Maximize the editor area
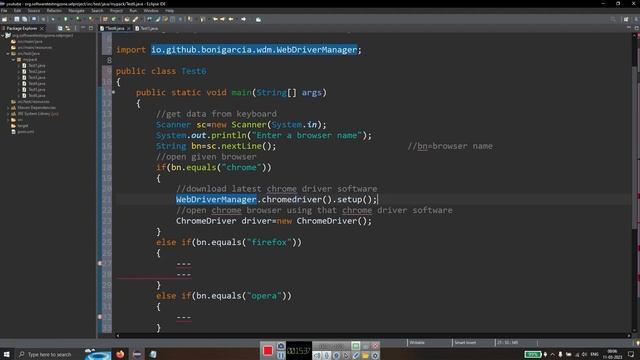 coord(636,28)
